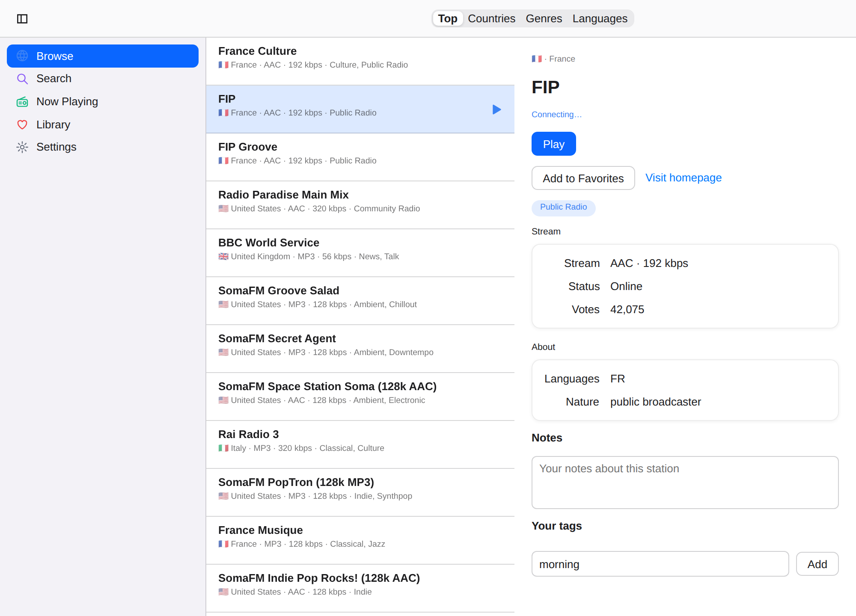The height and width of the screenshot is (616, 856).
Task: Click Add button next to tags field
Action: coord(817,564)
